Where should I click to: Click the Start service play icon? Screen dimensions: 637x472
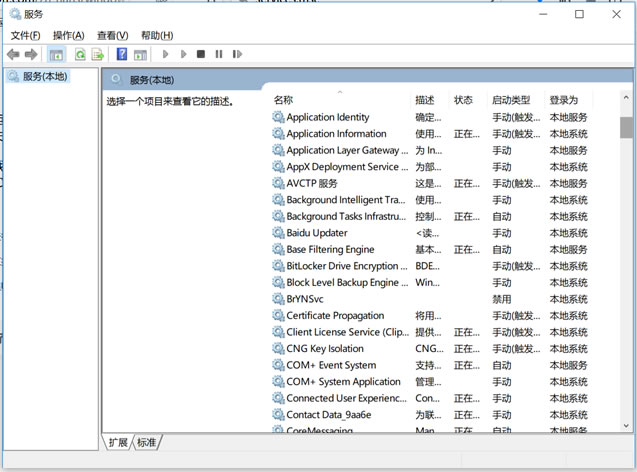pos(165,54)
